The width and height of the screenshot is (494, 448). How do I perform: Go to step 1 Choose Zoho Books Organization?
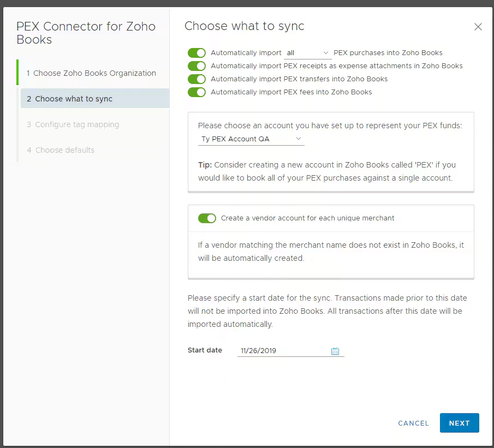coord(91,73)
